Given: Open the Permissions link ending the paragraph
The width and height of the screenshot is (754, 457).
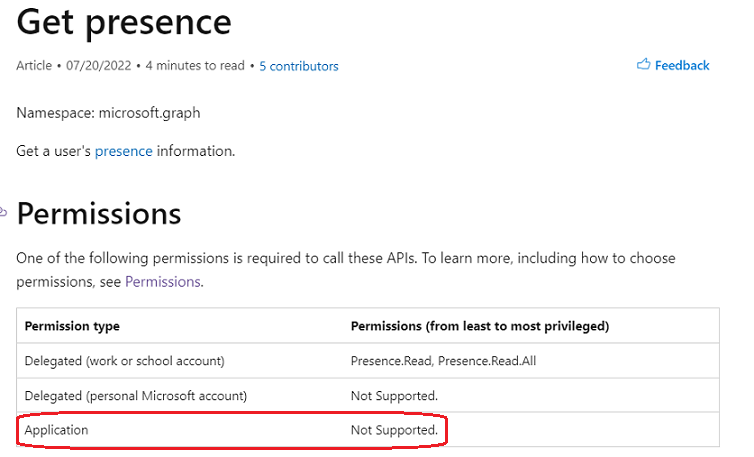Looking at the screenshot, I should [163, 281].
